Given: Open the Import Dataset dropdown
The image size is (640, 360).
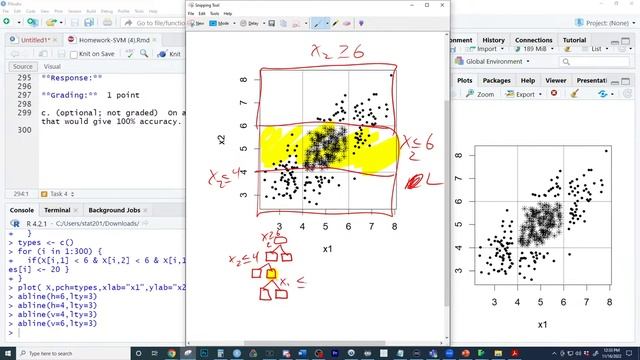Looking at the screenshot, I should click(486, 49).
